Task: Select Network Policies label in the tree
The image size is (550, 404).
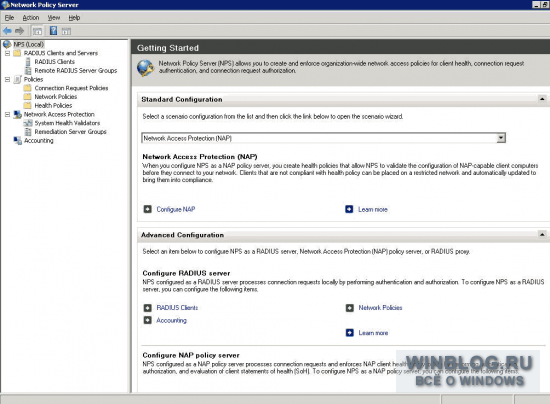Action: pos(56,97)
